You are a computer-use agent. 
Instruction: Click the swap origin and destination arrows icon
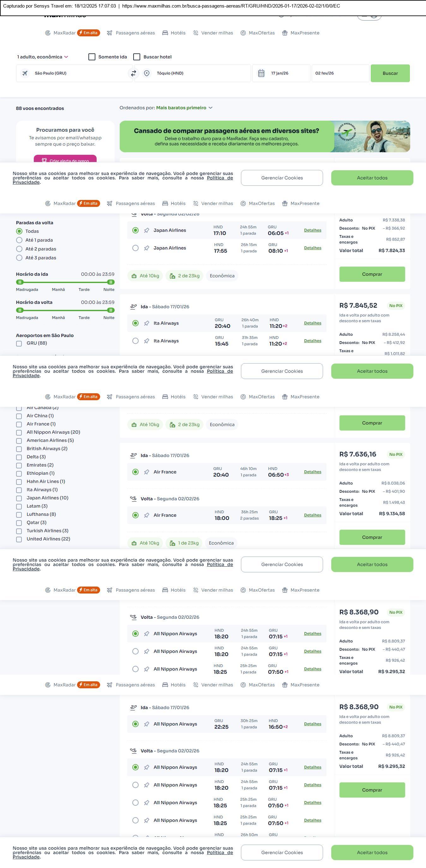coord(133,73)
